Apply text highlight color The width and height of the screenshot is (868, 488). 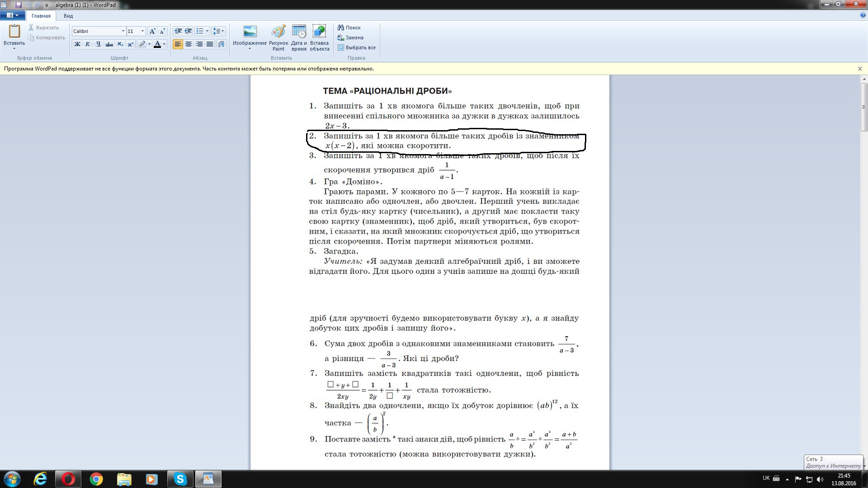(142, 44)
